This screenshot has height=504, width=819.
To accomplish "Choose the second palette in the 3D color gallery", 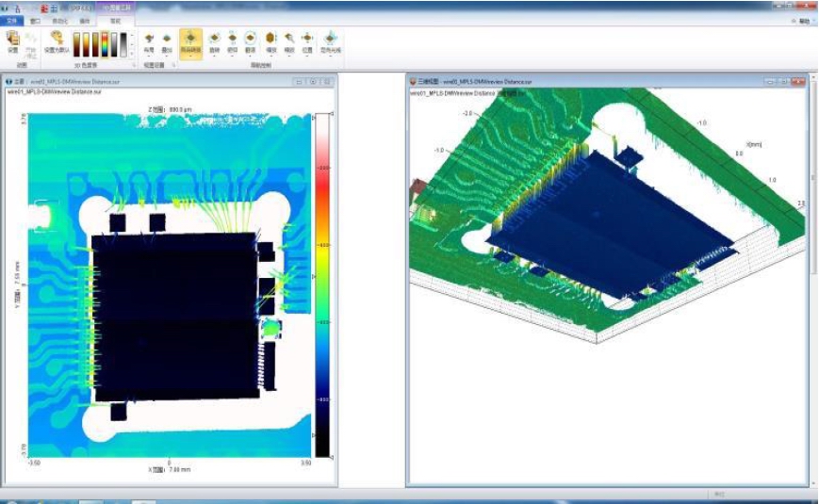I will pyautogui.click(x=86, y=44).
